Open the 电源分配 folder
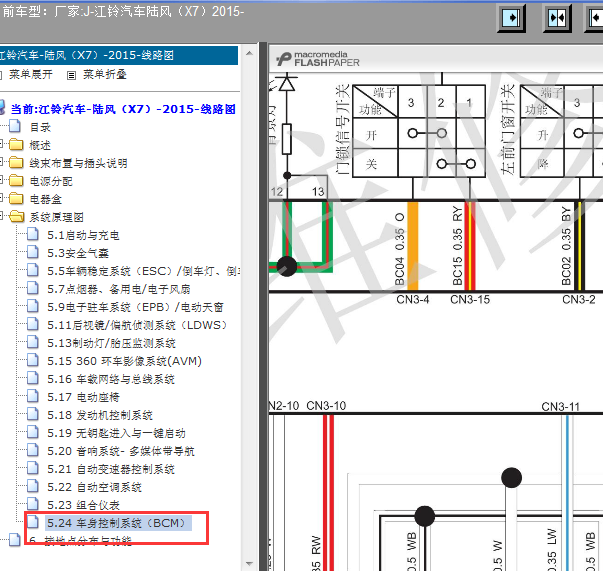The height and width of the screenshot is (571, 603). (51, 181)
